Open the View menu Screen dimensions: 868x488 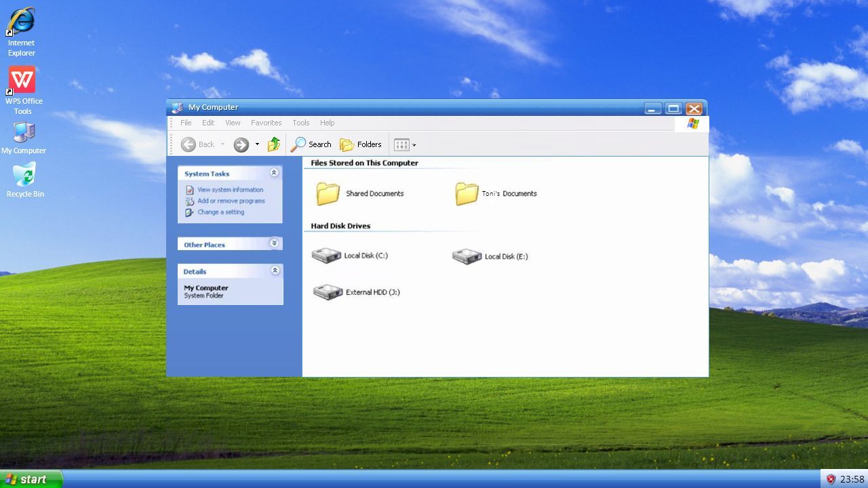point(233,123)
